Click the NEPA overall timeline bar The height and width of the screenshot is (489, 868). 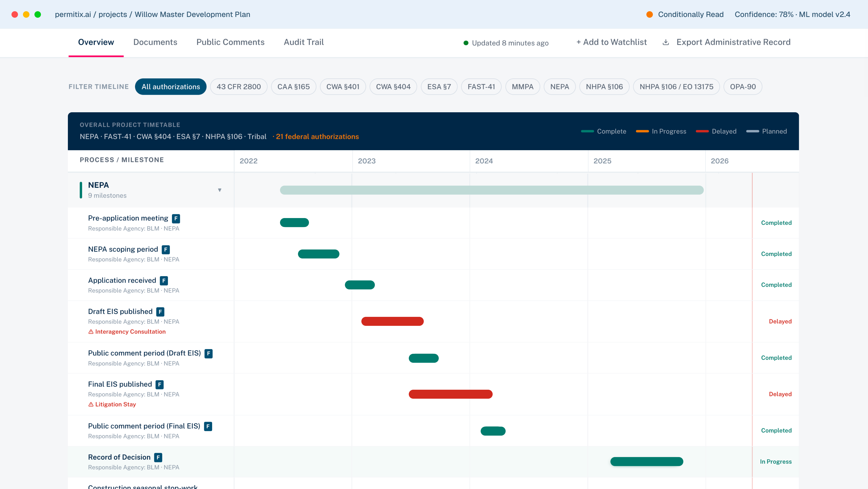pos(492,190)
